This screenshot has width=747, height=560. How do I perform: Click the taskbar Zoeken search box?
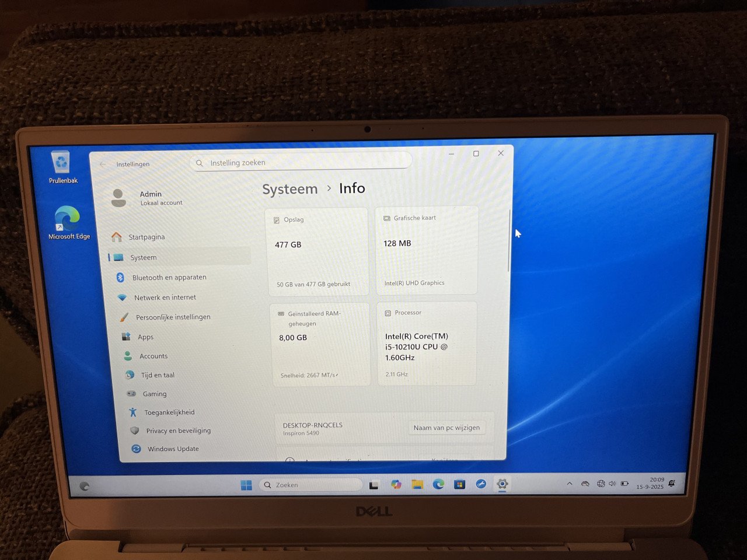click(x=311, y=485)
